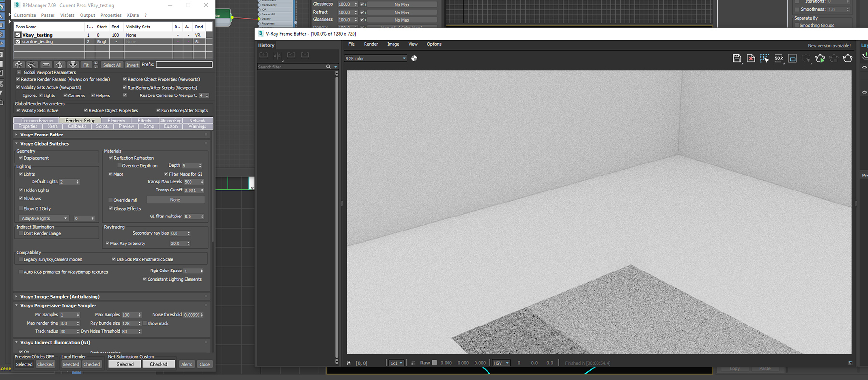
Task: Click the add layer icon in Layers panel
Action: [x=865, y=56]
